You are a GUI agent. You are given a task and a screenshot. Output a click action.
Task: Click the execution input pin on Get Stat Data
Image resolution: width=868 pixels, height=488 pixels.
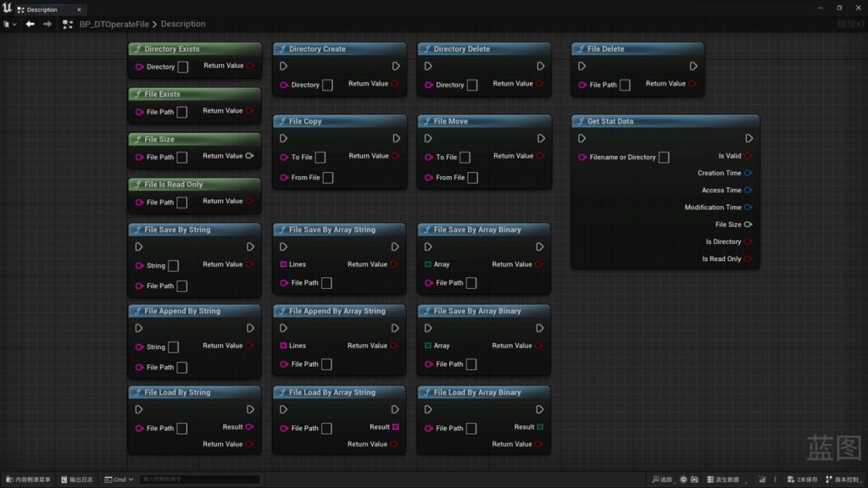[581, 139]
